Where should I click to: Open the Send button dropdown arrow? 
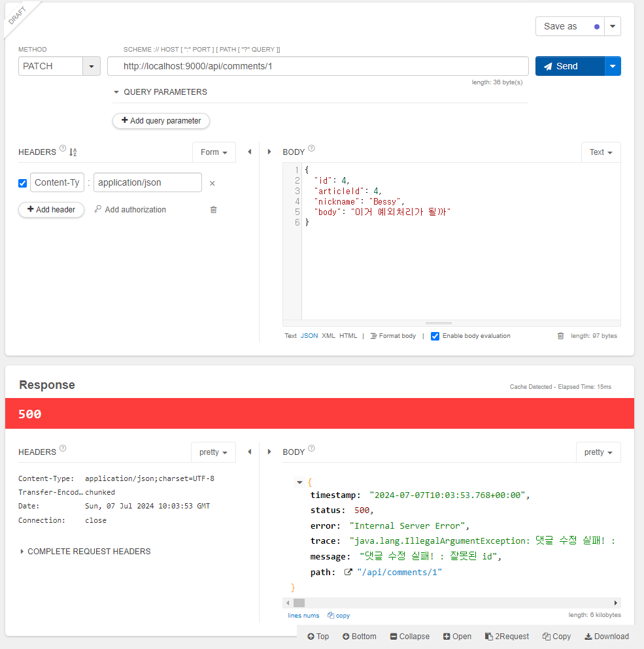point(613,66)
